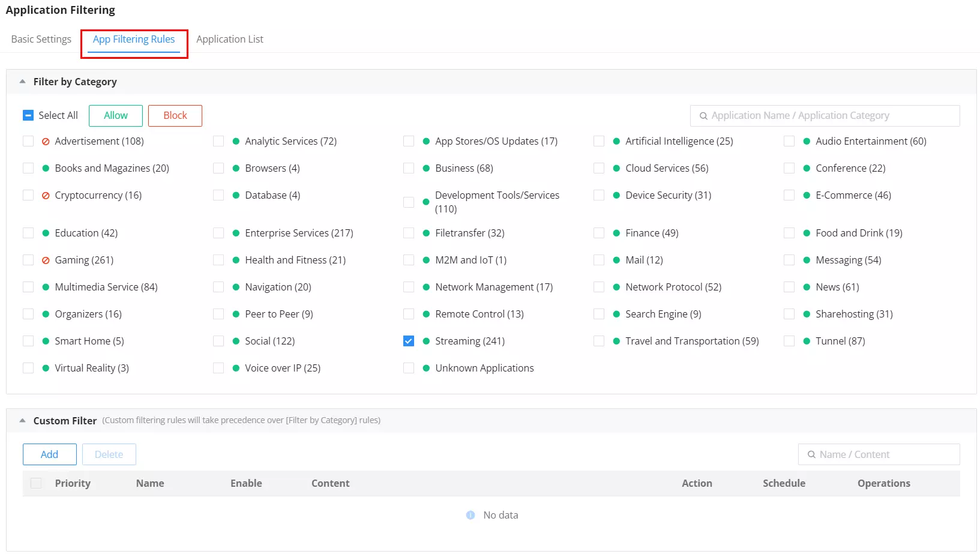Check the Analytic Services (72) checkbox
This screenshot has height=554, width=980.
tap(218, 141)
